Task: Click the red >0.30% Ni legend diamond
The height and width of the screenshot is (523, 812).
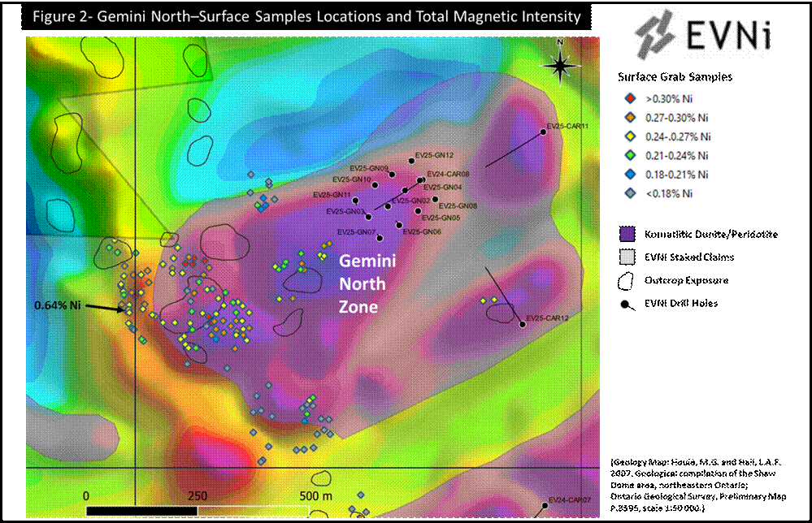Action: [x=631, y=98]
